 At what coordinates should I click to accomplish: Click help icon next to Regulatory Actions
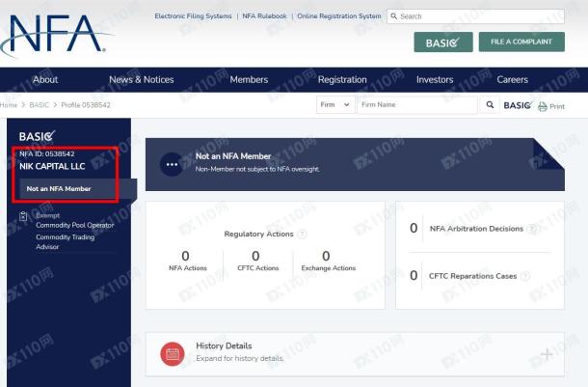pyautogui.click(x=302, y=235)
